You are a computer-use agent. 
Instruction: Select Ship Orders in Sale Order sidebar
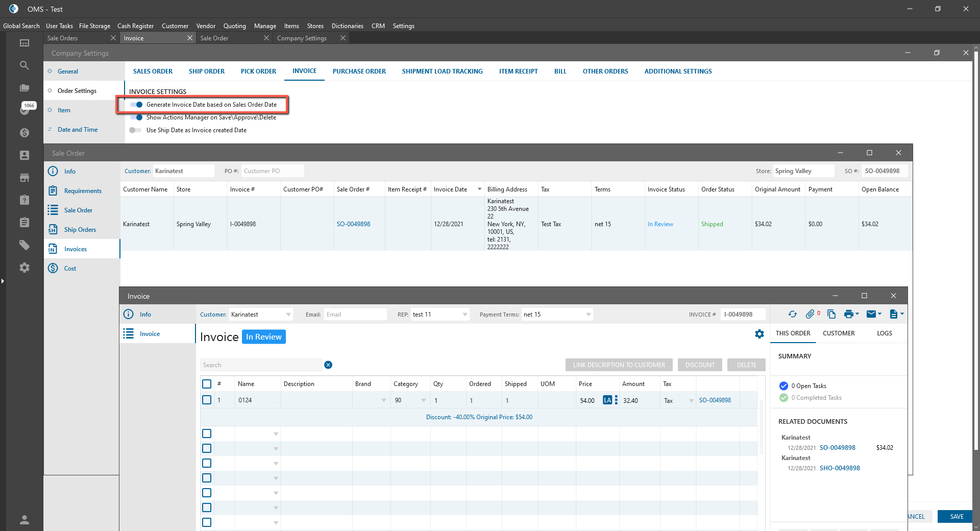tap(80, 230)
